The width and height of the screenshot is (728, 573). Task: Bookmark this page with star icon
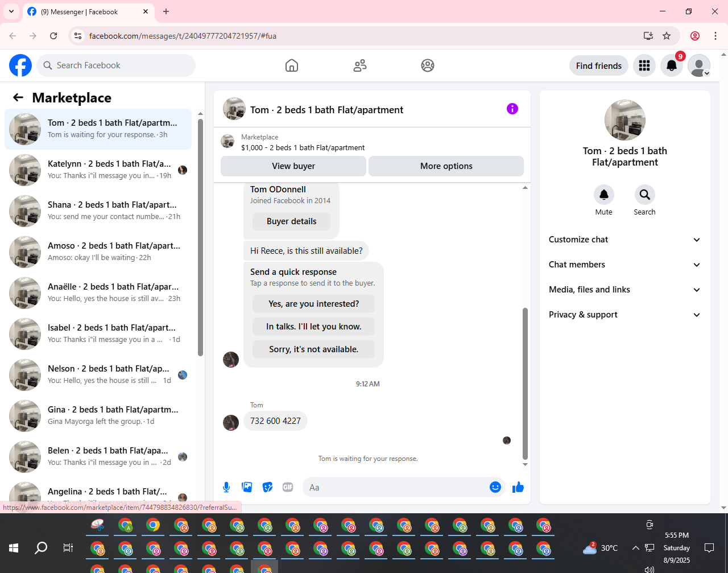pyautogui.click(x=667, y=36)
